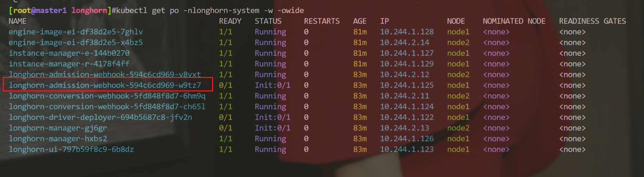Click the IP column header
Image resolution: width=644 pixels, height=177 pixels.
tap(384, 21)
